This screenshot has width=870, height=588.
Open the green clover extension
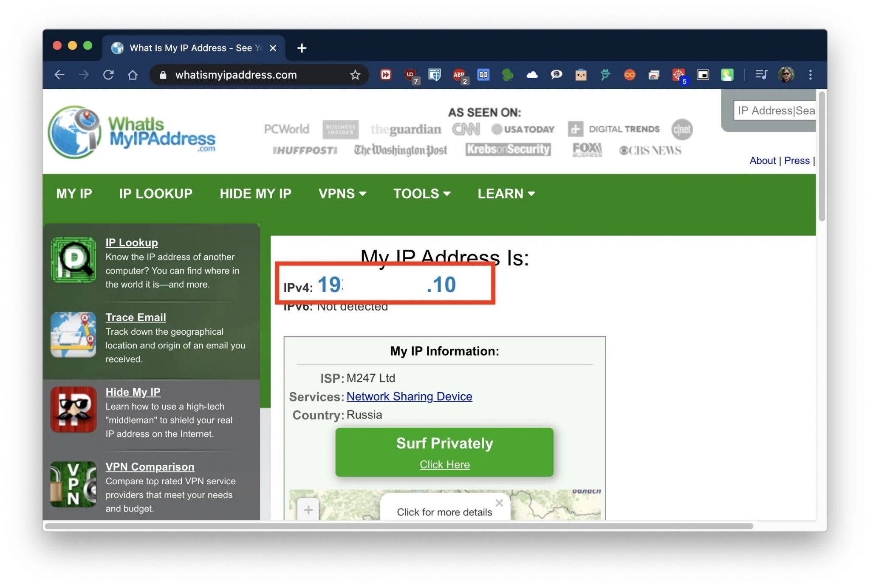[508, 75]
